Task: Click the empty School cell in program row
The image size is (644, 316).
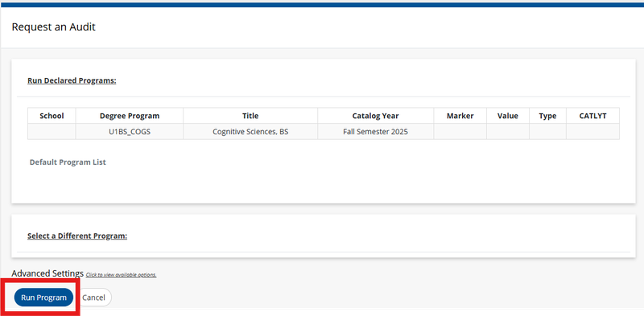Action: coord(52,132)
